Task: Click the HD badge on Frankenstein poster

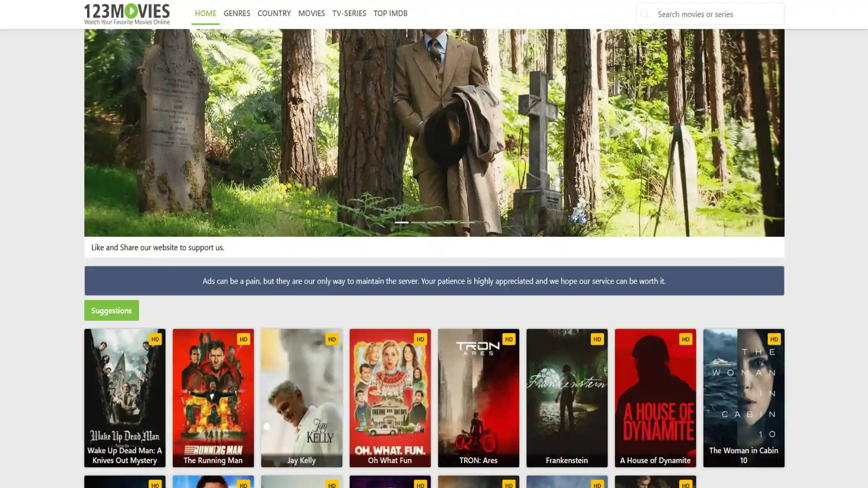Action: point(597,339)
